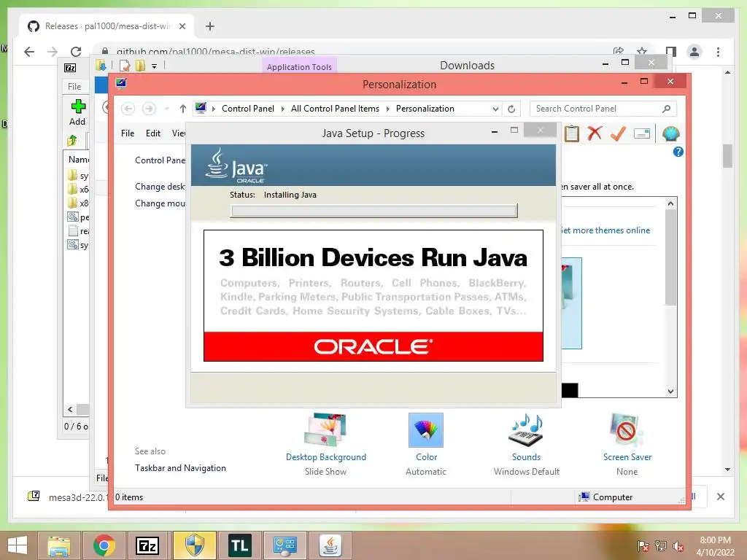This screenshot has height=560, width=747.
Task: Bookmark this page with the star icon
Action: (x=642, y=51)
